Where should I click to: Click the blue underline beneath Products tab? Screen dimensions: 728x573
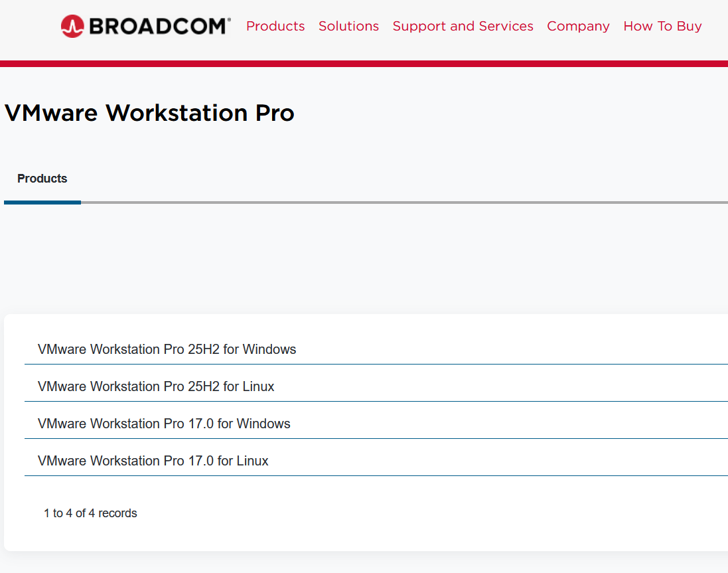pos(42,202)
